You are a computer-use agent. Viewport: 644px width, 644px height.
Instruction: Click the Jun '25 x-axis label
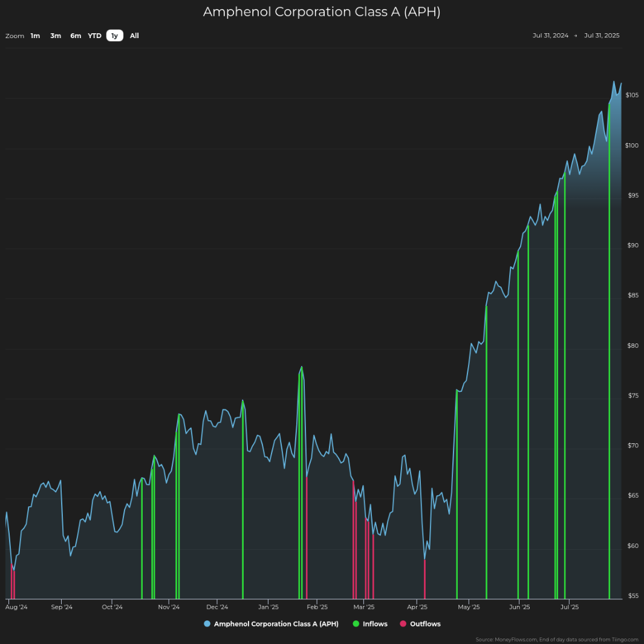(x=519, y=607)
